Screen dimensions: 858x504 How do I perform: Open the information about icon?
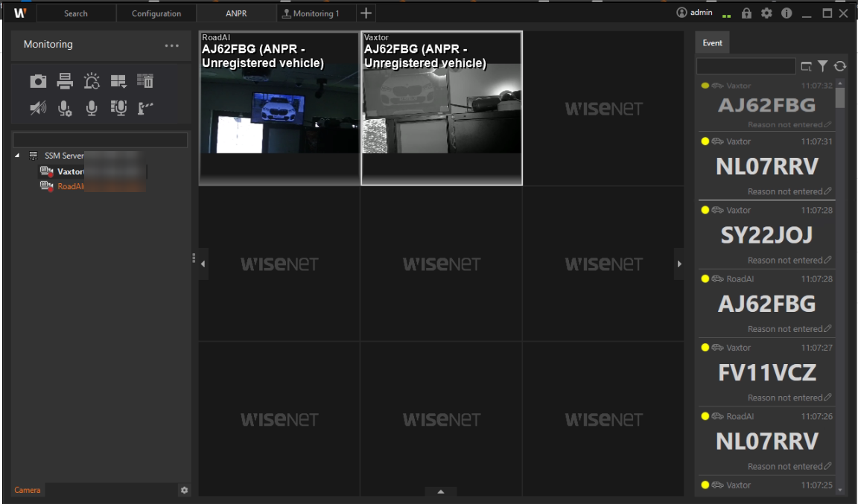point(786,13)
